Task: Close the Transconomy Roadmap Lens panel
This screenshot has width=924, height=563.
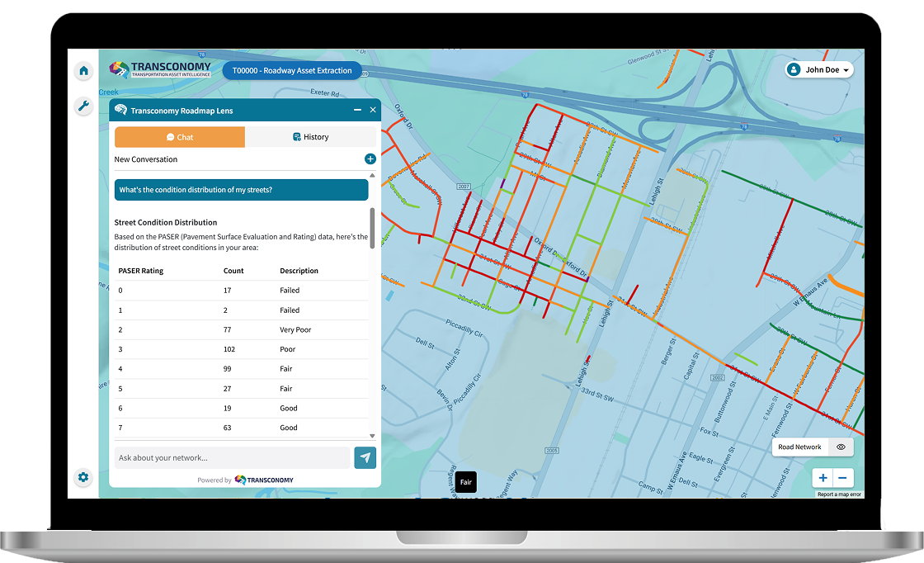Action: 373,110
